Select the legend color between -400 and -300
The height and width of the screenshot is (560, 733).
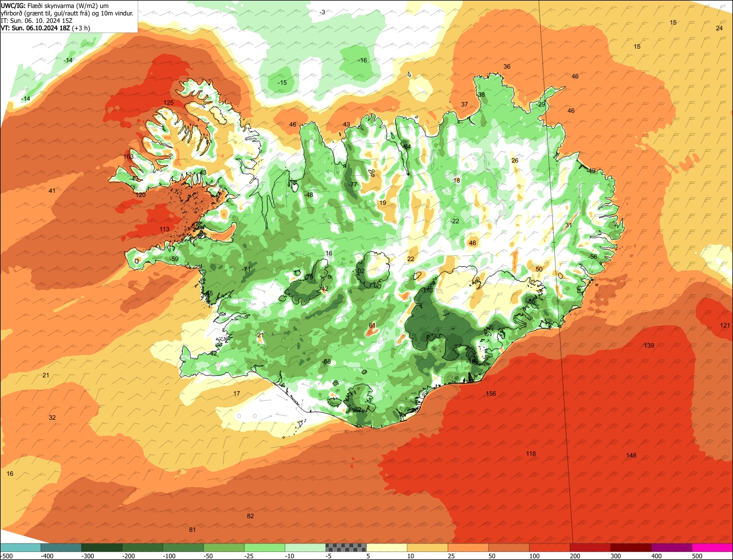pyautogui.click(x=61, y=547)
